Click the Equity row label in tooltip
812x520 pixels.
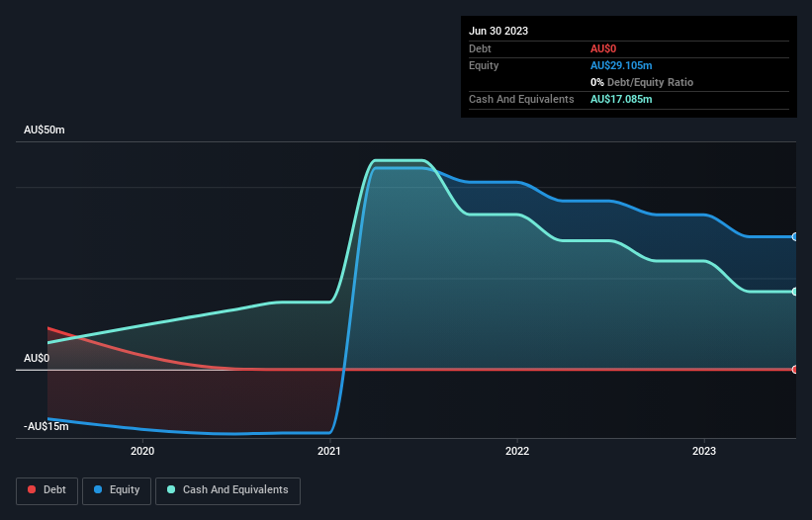(484, 65)
